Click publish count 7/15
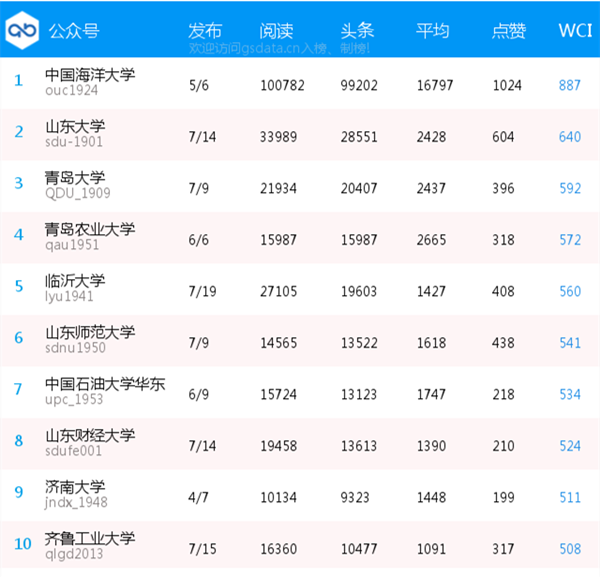Image resolution: width=600 pixels, height=577 pixels. point(202,549)
